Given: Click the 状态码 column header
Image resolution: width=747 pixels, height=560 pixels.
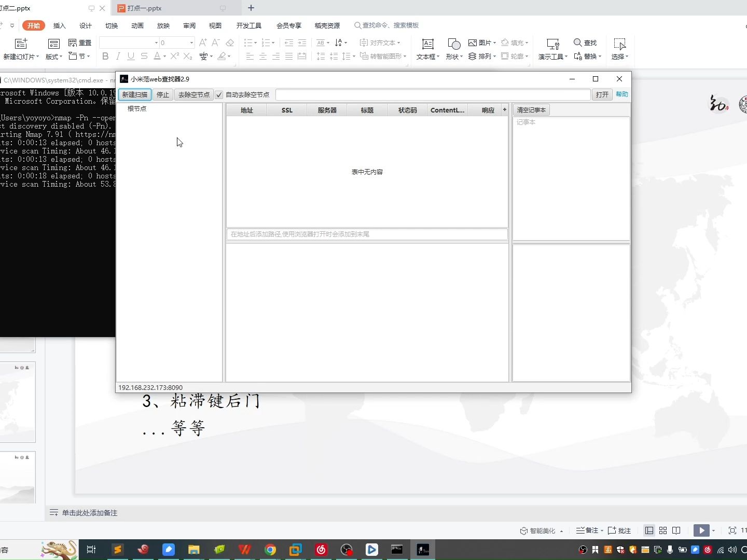Looking at the screenshot, I should [x=407, y=110].
